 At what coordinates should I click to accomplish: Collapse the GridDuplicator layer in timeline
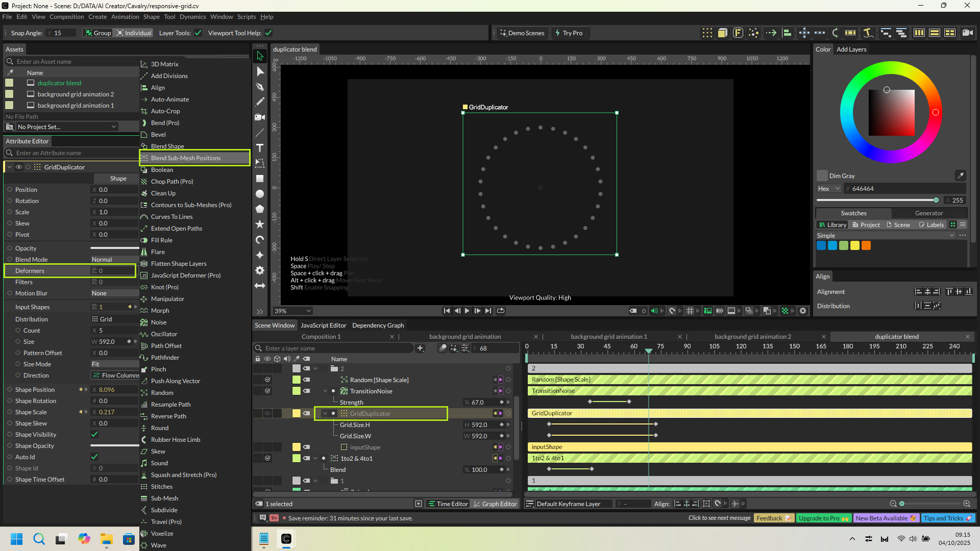[325, 414]
